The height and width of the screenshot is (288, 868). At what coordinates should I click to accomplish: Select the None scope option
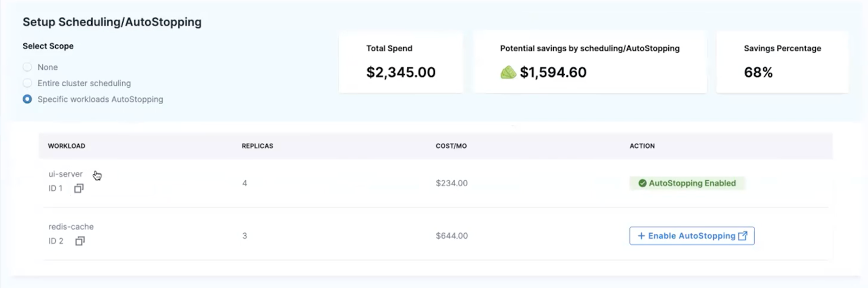(27, 67)
